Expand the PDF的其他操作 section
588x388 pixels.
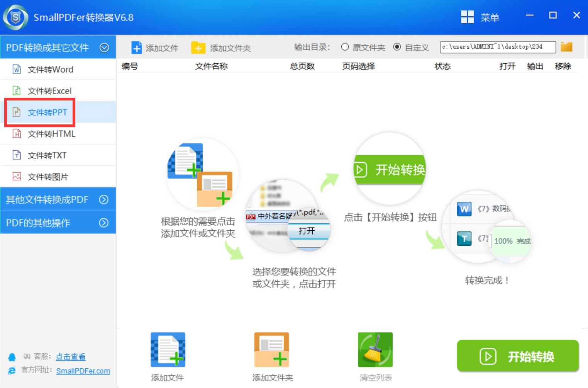(104, 223)
